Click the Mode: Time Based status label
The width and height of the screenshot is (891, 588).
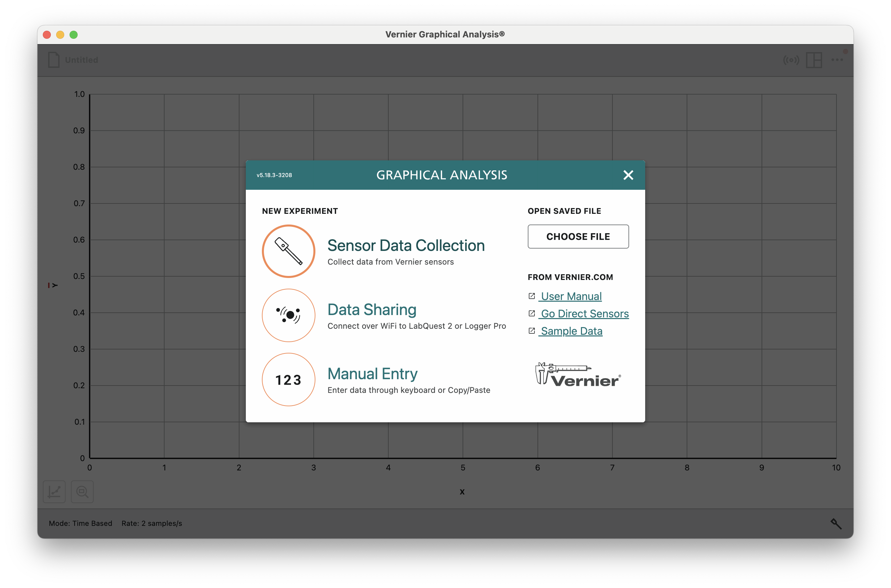tap(80, 523)
